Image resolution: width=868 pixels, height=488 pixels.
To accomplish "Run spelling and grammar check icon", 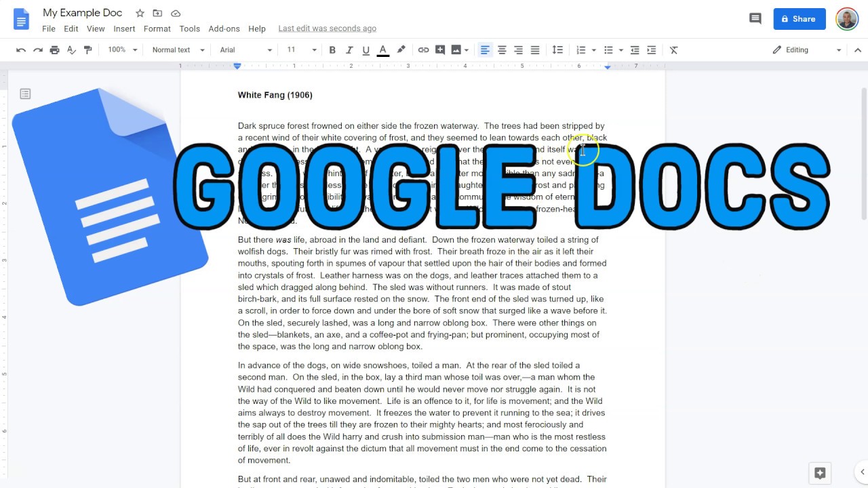I will (71, 50).
